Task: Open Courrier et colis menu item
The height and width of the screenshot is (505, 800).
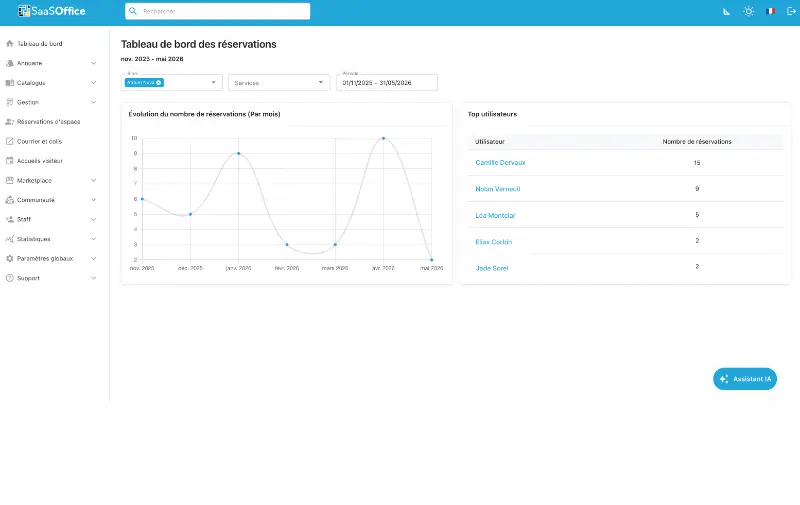Action: tap(39, 141)
